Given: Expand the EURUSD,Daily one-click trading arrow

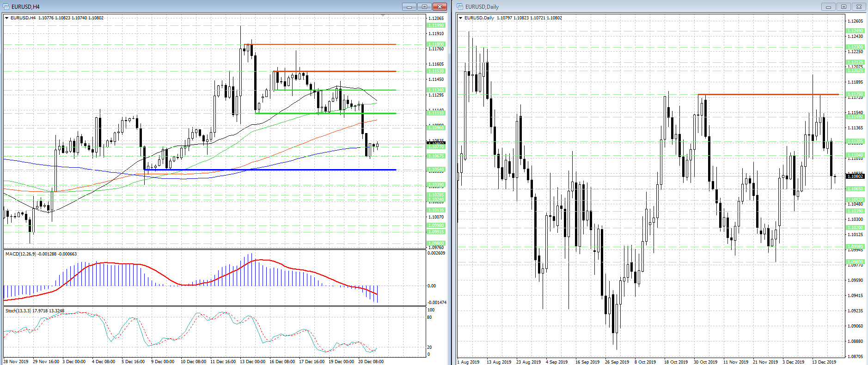Looking at the screenshot, I should coord(461,18).
